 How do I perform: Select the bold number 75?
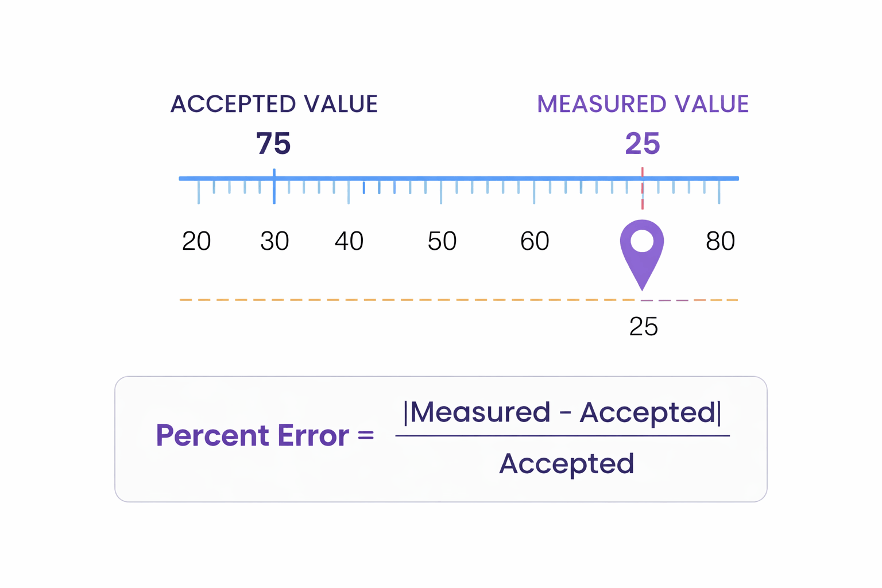[x=273, y=144]
